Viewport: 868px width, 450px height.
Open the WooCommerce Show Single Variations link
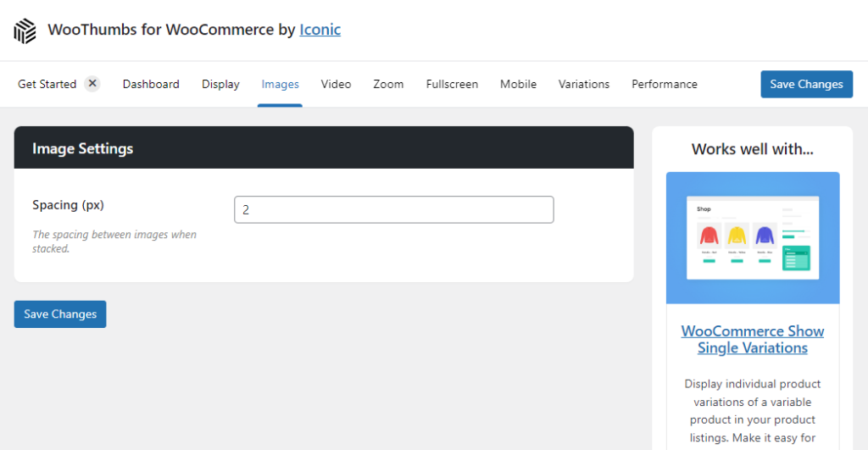click(x=753, y=339)
